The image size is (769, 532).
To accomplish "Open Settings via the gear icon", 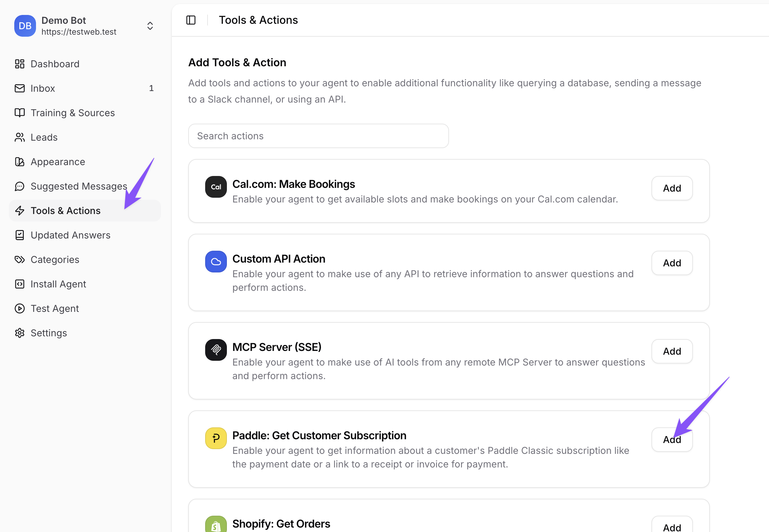I will click(20, 333).
